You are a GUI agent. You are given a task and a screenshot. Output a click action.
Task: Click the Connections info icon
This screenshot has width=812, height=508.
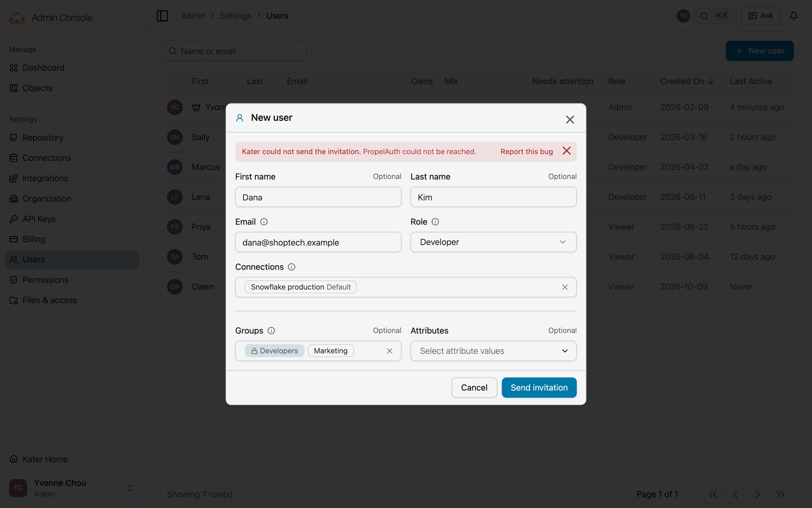pos(291,267)
